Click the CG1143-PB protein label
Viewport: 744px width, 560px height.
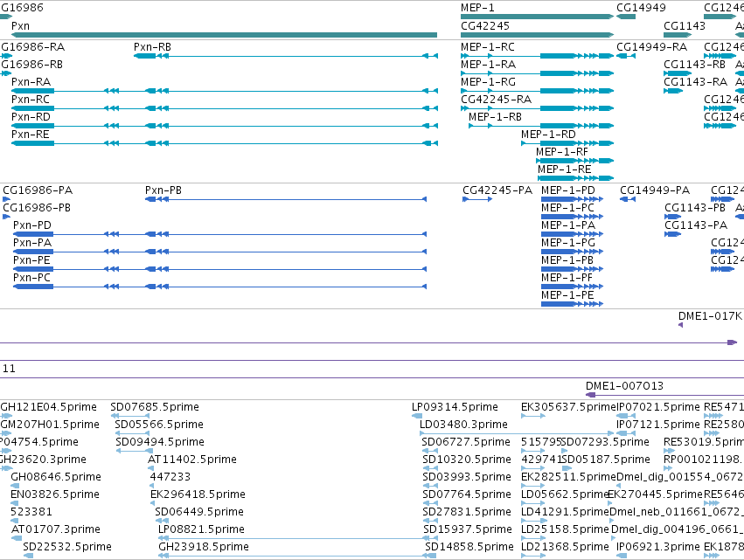tap(695, 208)
